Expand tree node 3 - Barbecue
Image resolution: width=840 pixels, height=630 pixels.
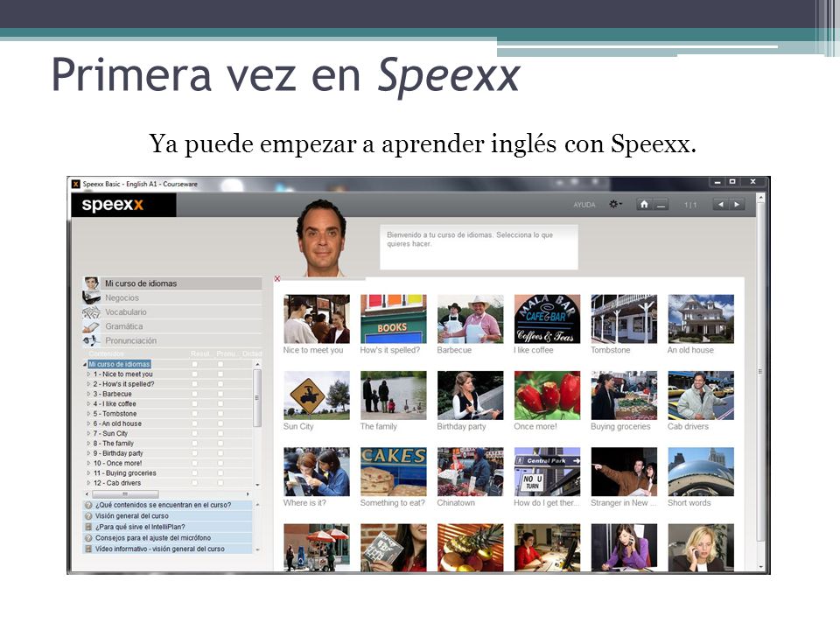click(89, 394)
